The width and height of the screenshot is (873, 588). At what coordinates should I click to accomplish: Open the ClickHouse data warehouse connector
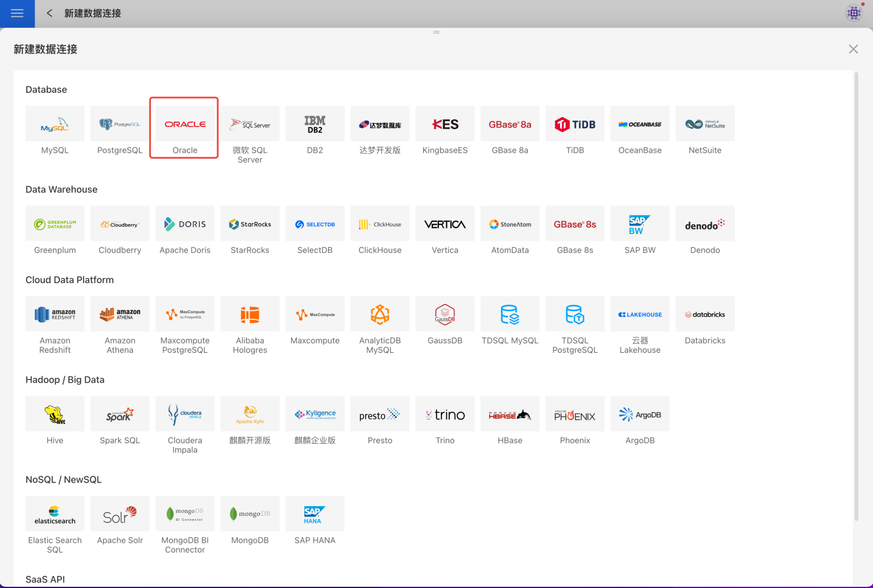[380, 224]
